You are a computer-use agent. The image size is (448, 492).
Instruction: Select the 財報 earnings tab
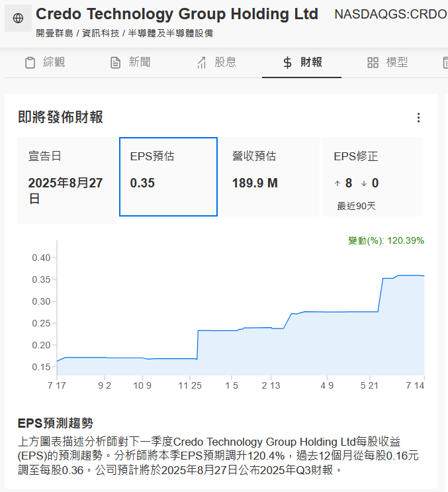302,62
